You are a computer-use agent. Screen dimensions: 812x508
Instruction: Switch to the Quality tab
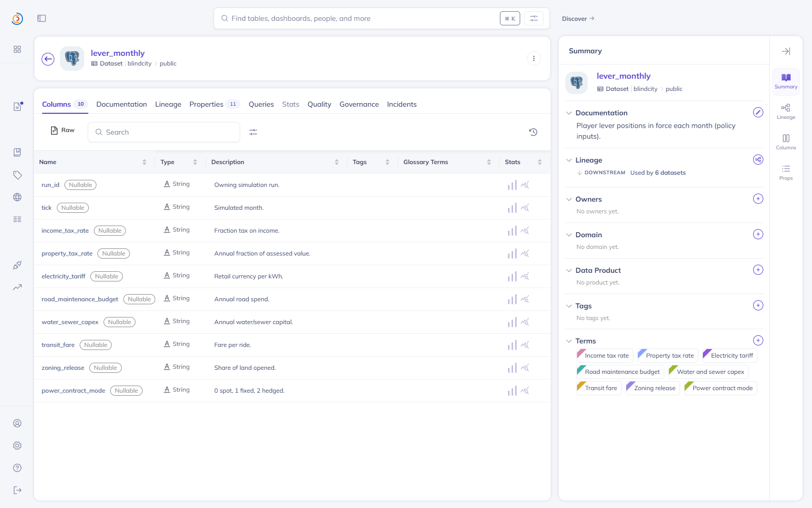tap(319, 104)
